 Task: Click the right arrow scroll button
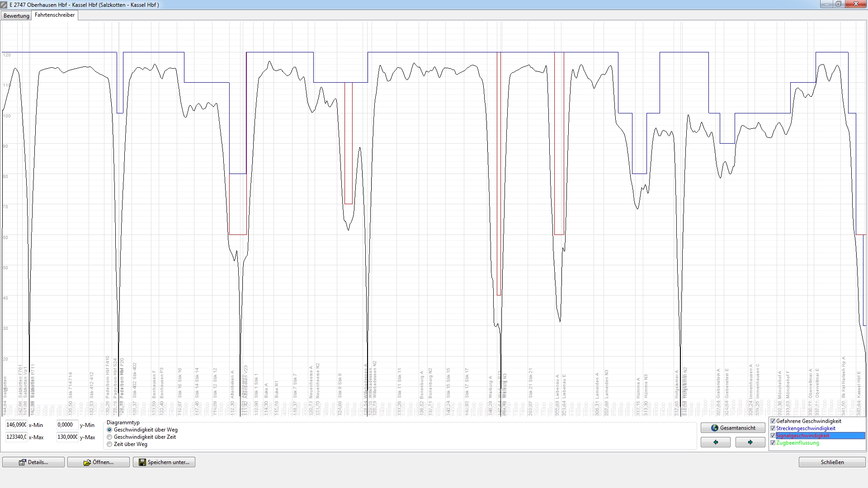(x=750, y=442)
